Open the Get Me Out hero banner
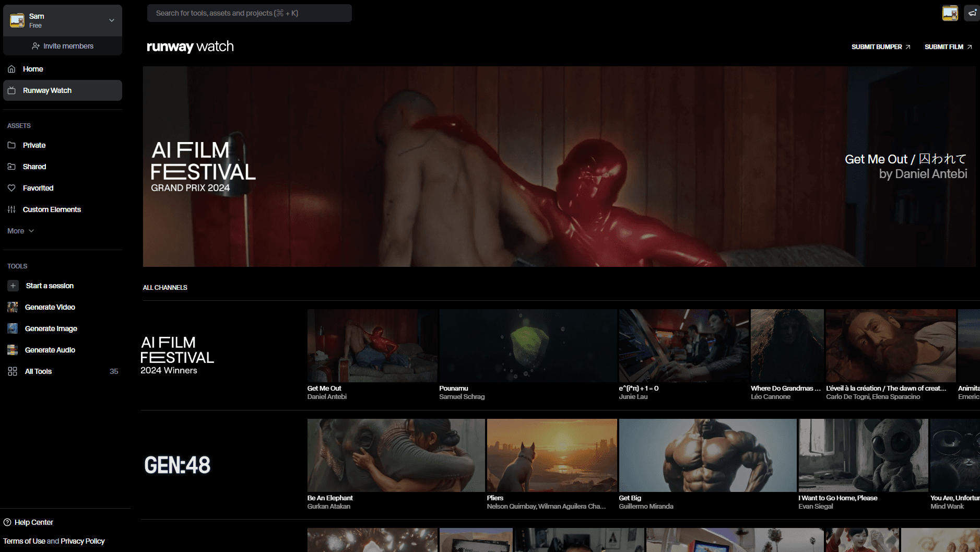Screen dimensions: 980x552 (559, 167)
